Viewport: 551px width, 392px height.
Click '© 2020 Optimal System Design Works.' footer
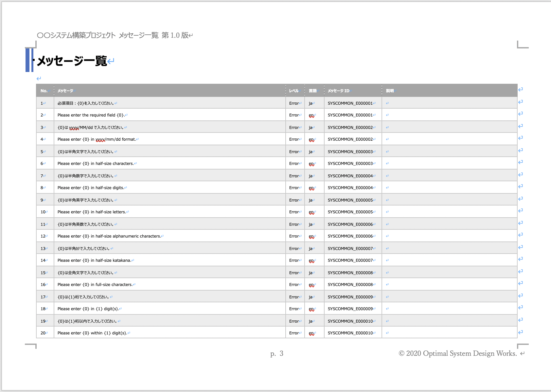(457, 353)
